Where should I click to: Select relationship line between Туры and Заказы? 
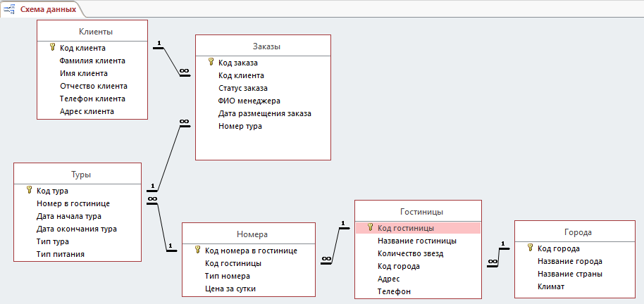(x=169, y=158)
